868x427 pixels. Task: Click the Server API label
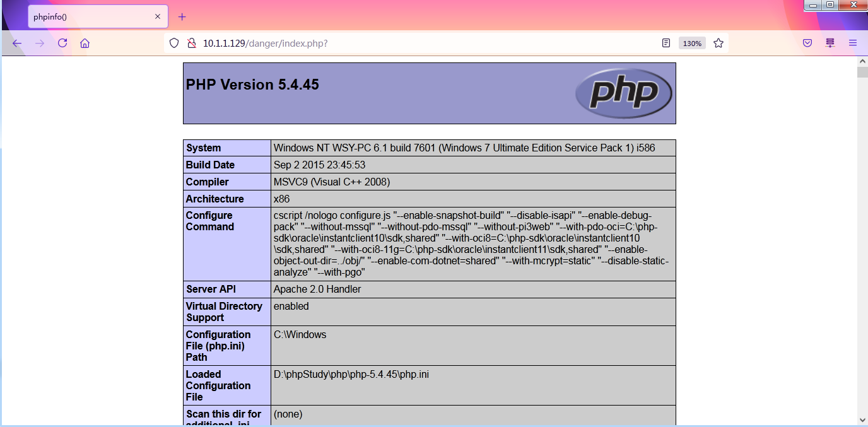tap(211, 290)
